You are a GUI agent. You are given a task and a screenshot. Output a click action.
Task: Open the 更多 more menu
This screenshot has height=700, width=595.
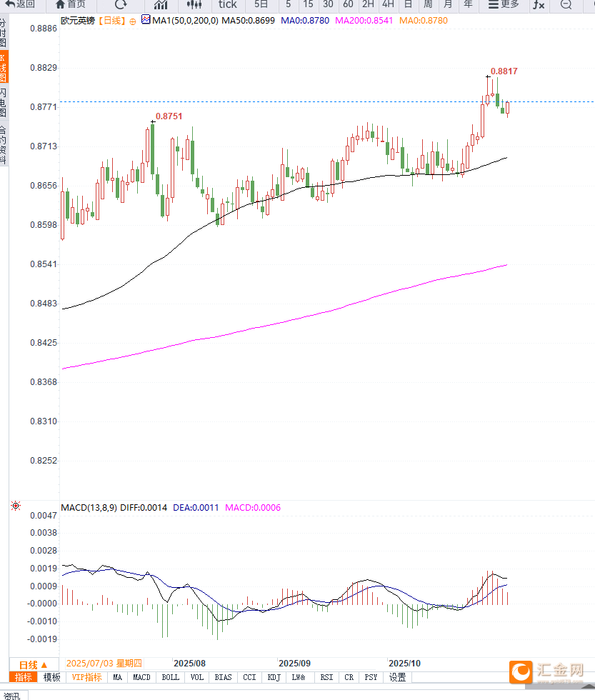coord(504,4)
